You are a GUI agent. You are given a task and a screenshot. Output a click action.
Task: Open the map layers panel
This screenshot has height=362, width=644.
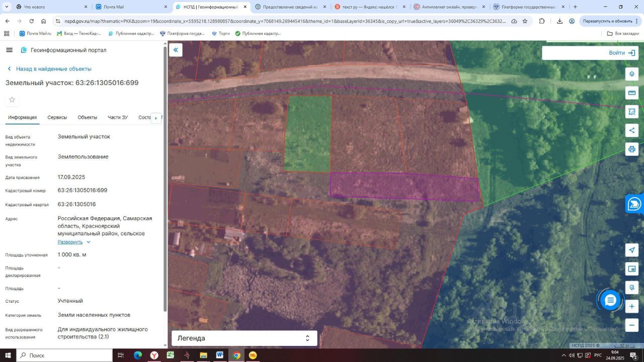pos(632,74)
